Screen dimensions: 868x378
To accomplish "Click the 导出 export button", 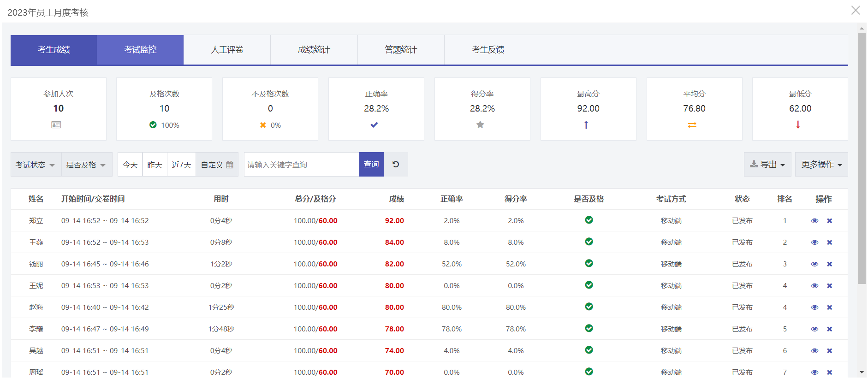I will click(767, 165).
